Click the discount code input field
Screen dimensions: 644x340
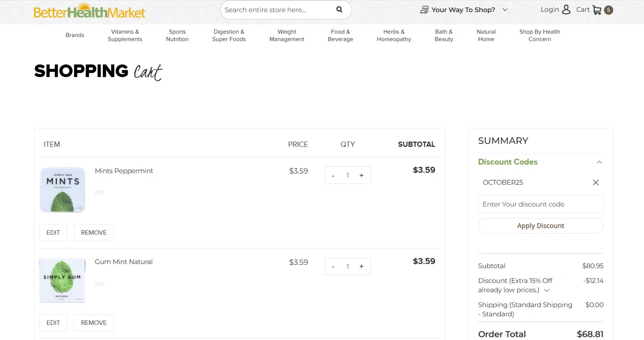[541, 204]
